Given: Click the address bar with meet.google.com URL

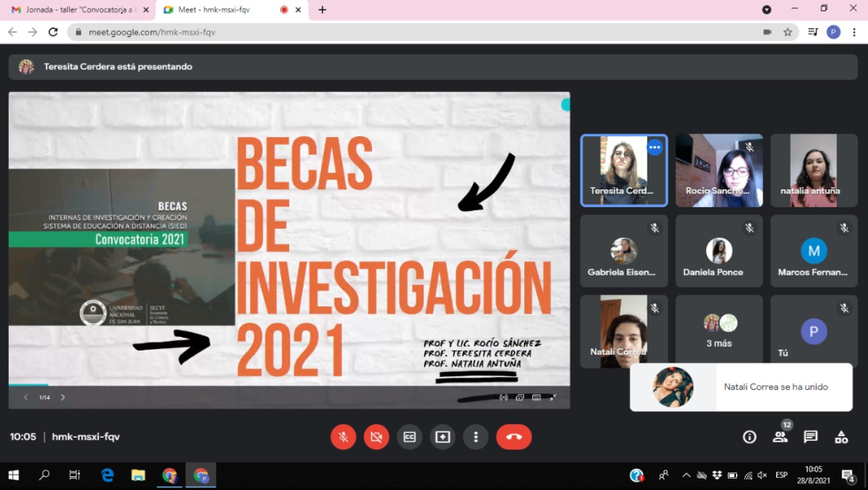Looking at the screenshot, I should [x=403, y=32].
